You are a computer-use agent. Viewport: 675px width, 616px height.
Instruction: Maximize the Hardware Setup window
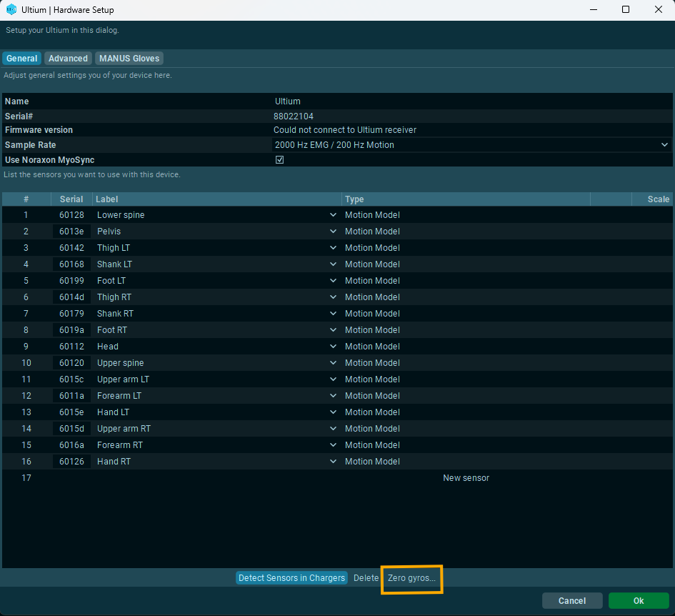click(626, 9)
